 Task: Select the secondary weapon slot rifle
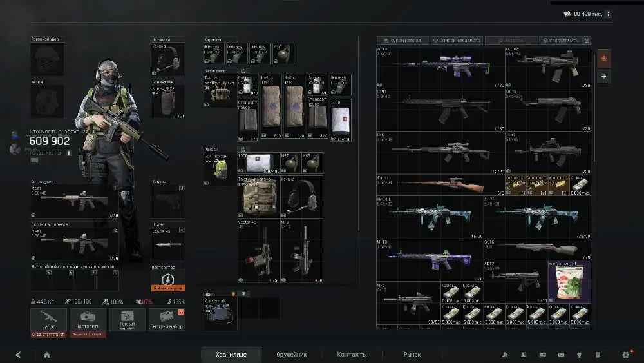tap(75, 244)
